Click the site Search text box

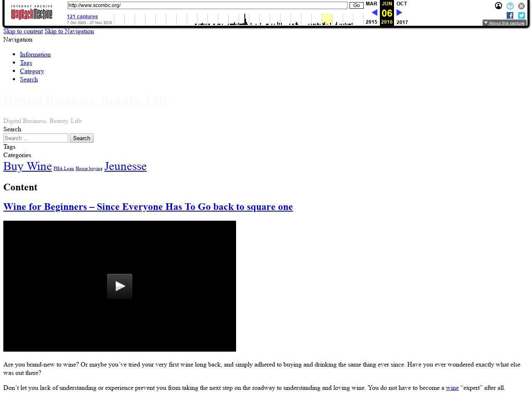[x=36, y=138]
